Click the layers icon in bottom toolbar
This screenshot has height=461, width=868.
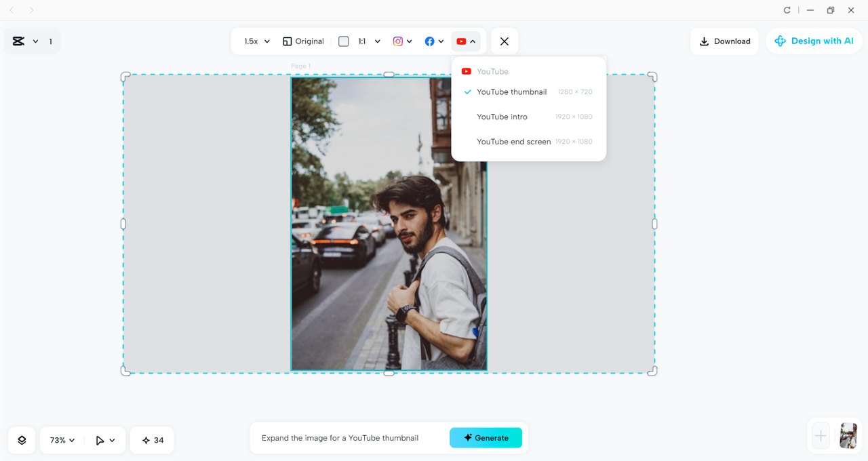21,440
